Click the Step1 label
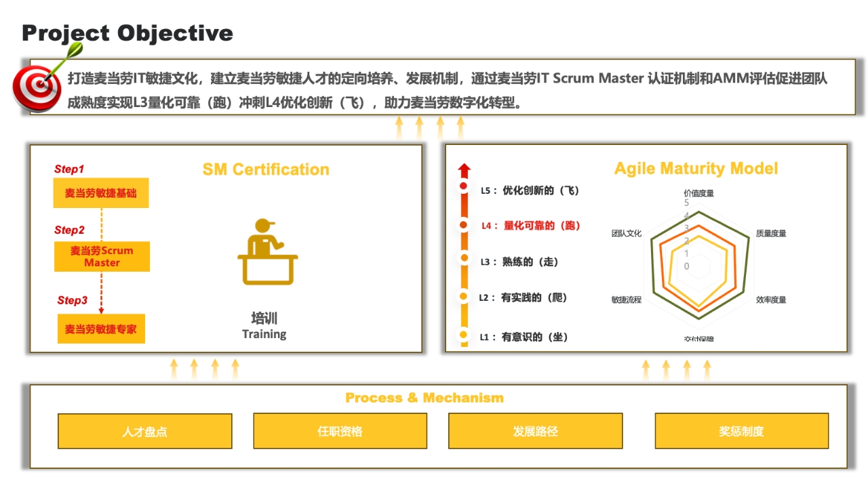Image resolution: width=868 pixels, height=477 pixels. pyautogui.click(x=69, y=169)
